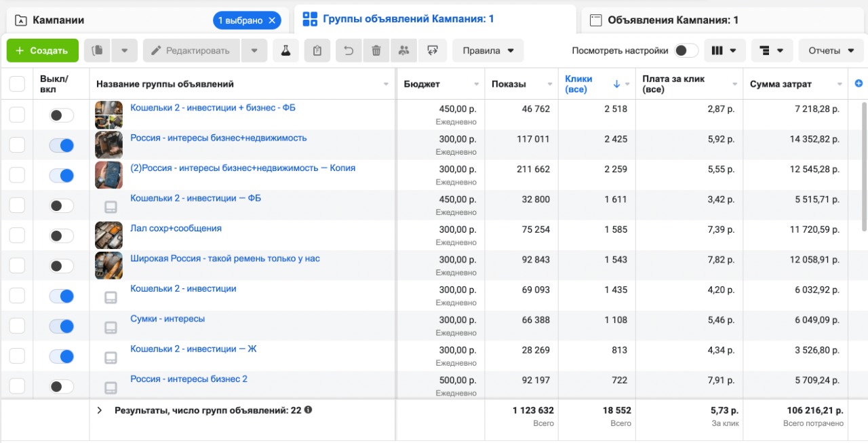Open the 'Правила' dropdown
Viewport: 868px width, 443px height.
point(488,50)
